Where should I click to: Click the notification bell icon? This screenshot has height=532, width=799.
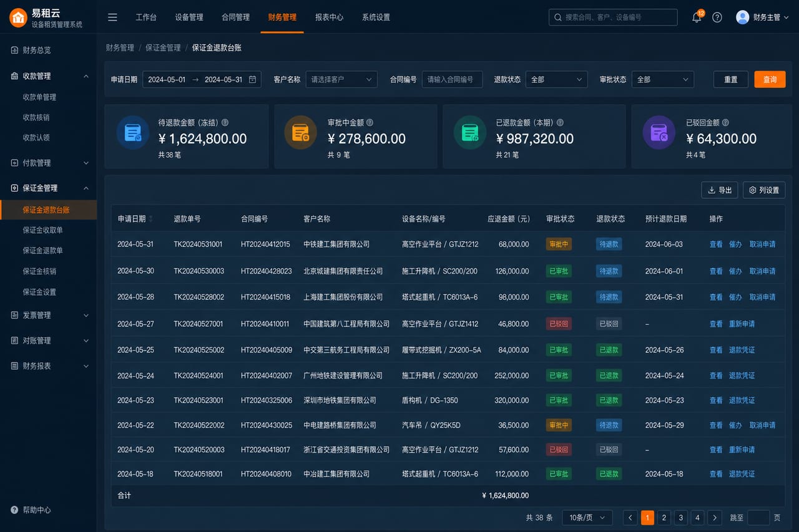pyautogui.click(x=697, y=17)
